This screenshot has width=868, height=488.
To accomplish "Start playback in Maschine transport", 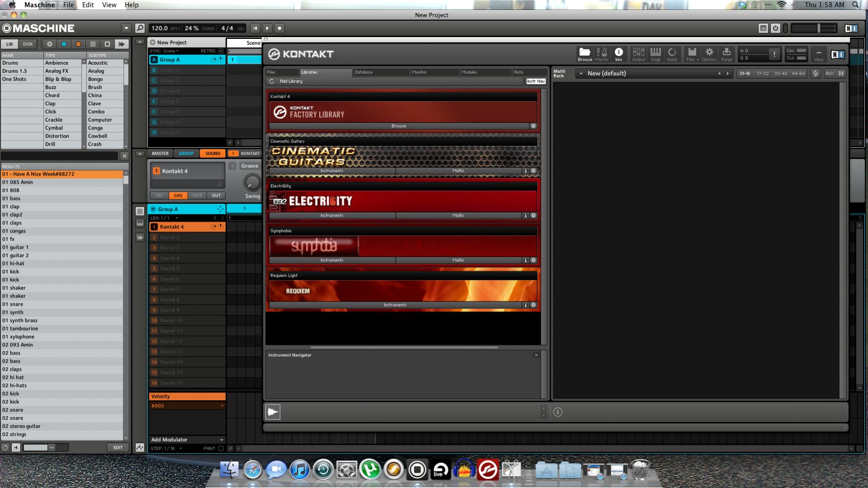I will click(x=267, y=28).
